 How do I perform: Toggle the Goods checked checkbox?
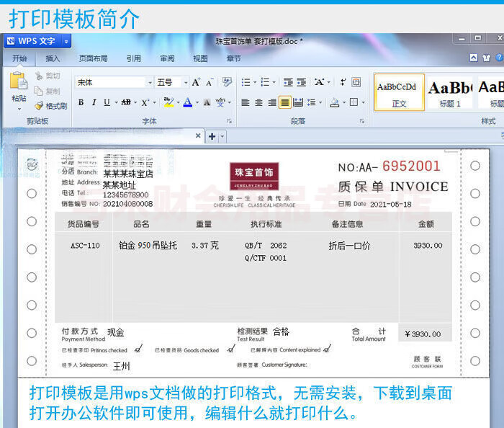[230, 349]
